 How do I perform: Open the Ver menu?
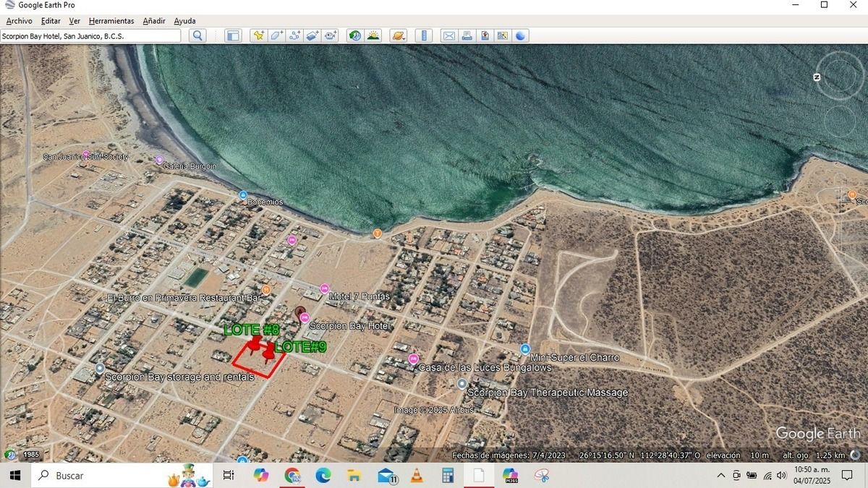(x=75, y=21)
